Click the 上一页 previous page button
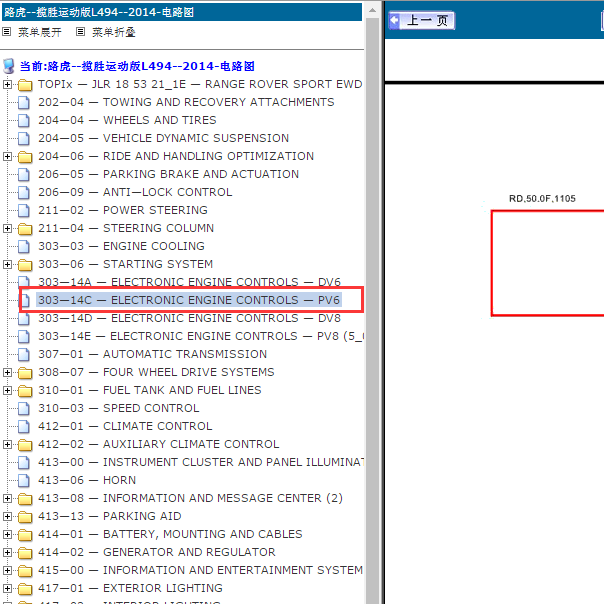Image resolution: width=604 pixels, height=604 pixels. pyautogui.click(x=422, y=20)
